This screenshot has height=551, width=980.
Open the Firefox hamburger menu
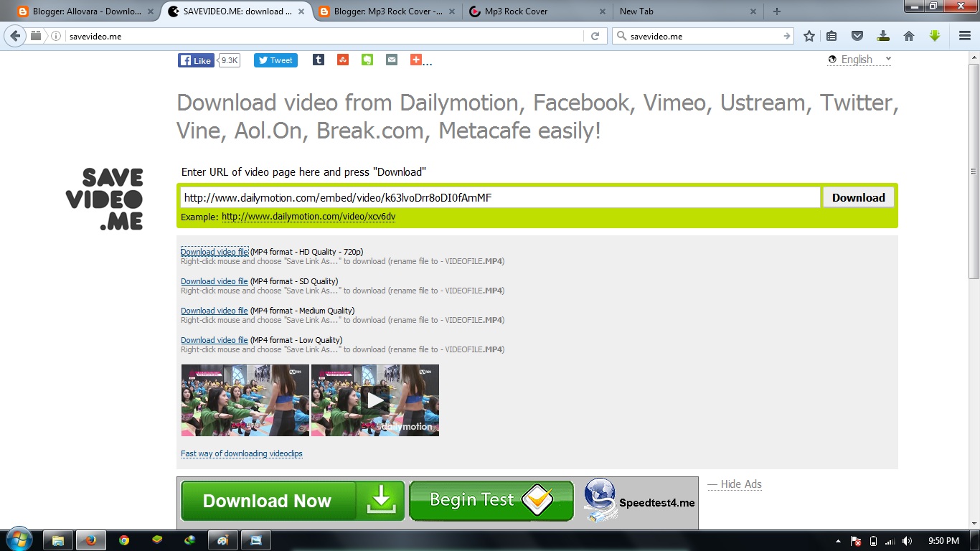point(963,35)
